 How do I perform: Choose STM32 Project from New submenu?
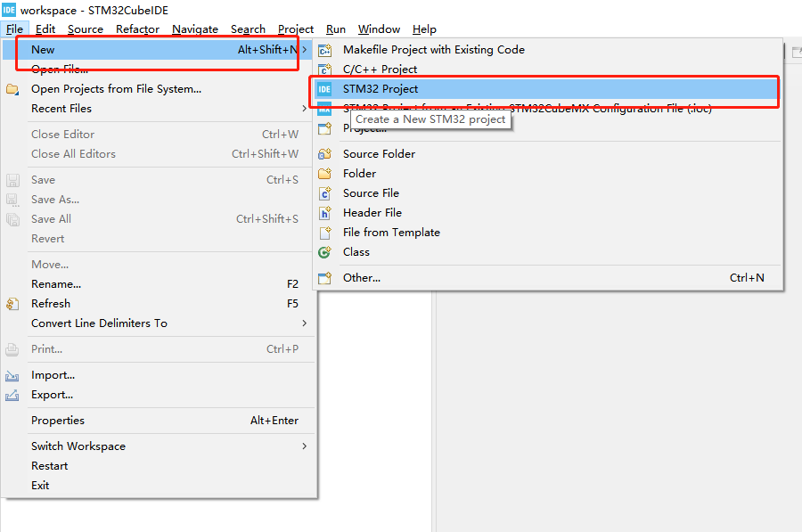click(548, 89)
